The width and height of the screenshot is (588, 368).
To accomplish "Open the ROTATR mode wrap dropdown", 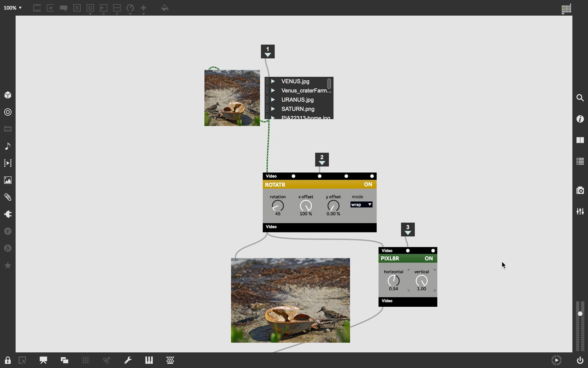I will [361, 205].
